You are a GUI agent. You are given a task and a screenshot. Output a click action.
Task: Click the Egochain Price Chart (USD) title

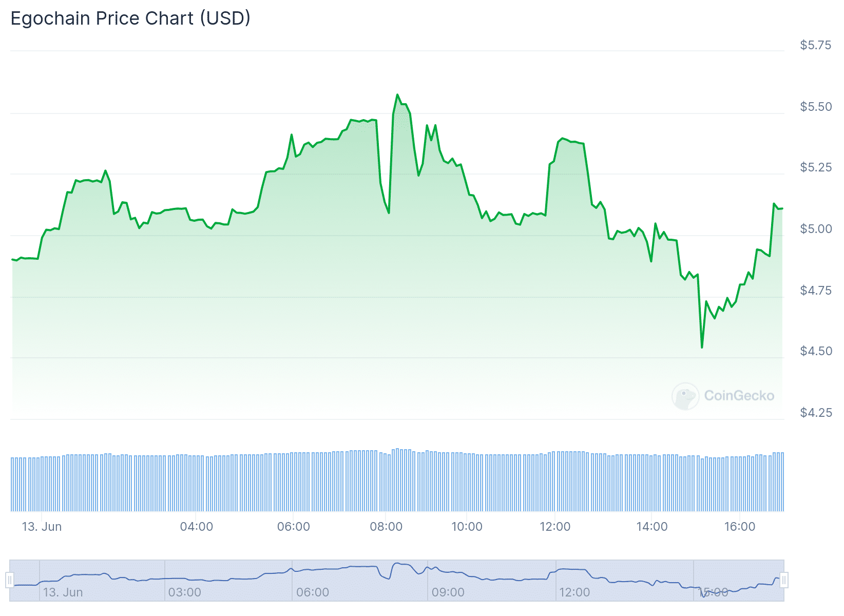(130, 18)
